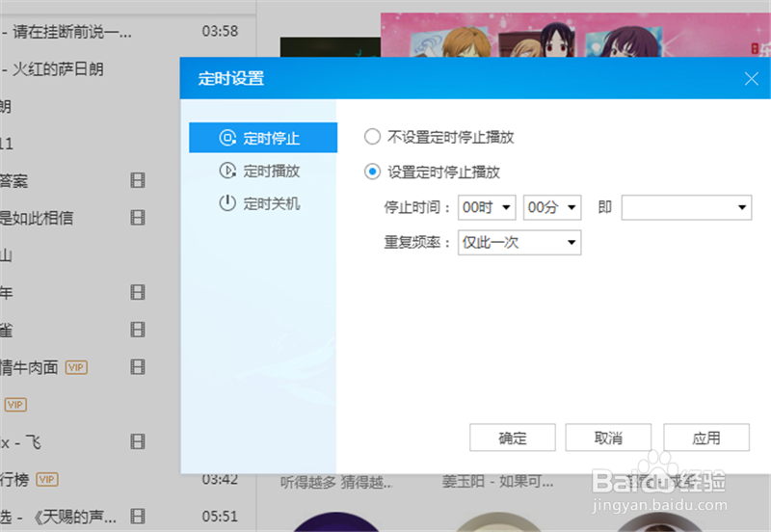
Task: Click 听得越多 猜得越.. caption in background
Action: 336,482
